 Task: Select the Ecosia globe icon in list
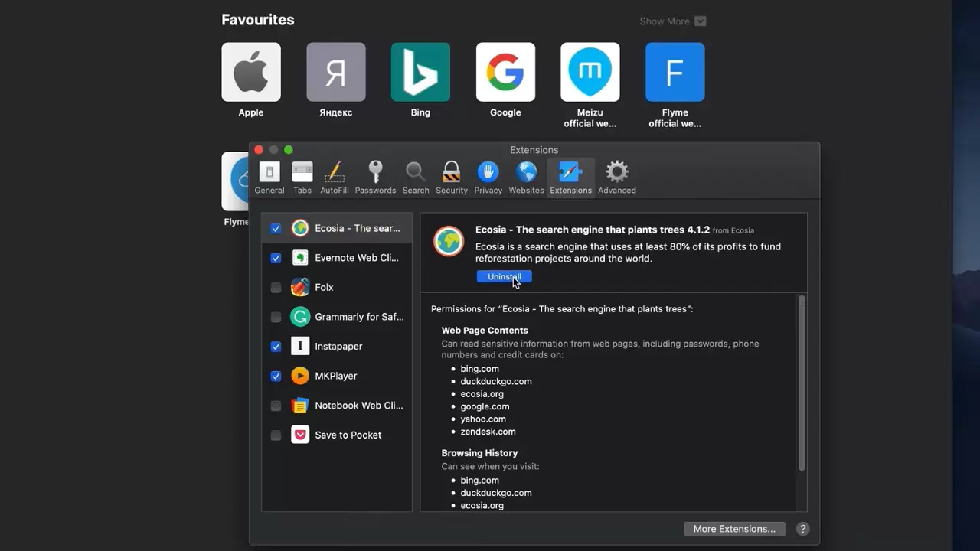pyautogui.click(x=300, y=228)
